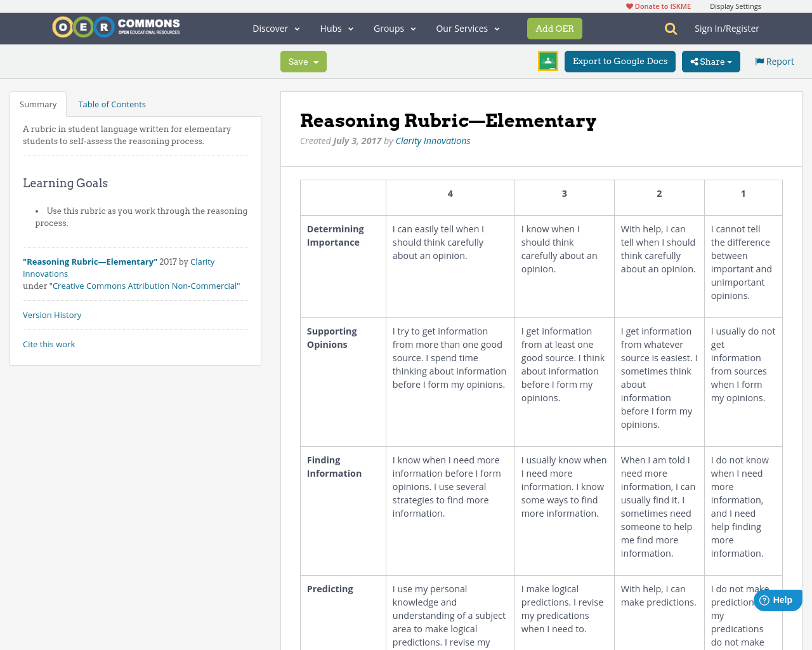Open the Save dropdown button
This screenshot has width=812, height=650.
tap(303, 62)
